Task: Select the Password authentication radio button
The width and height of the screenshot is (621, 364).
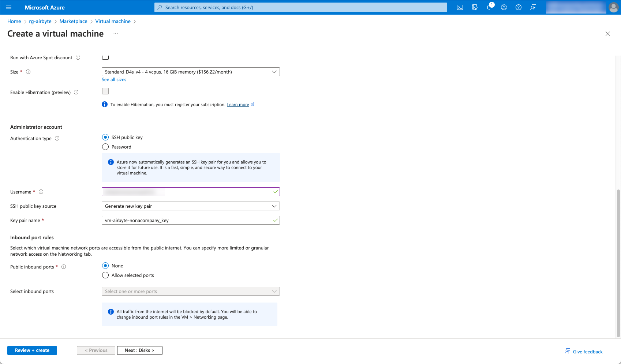Action: 105,147
